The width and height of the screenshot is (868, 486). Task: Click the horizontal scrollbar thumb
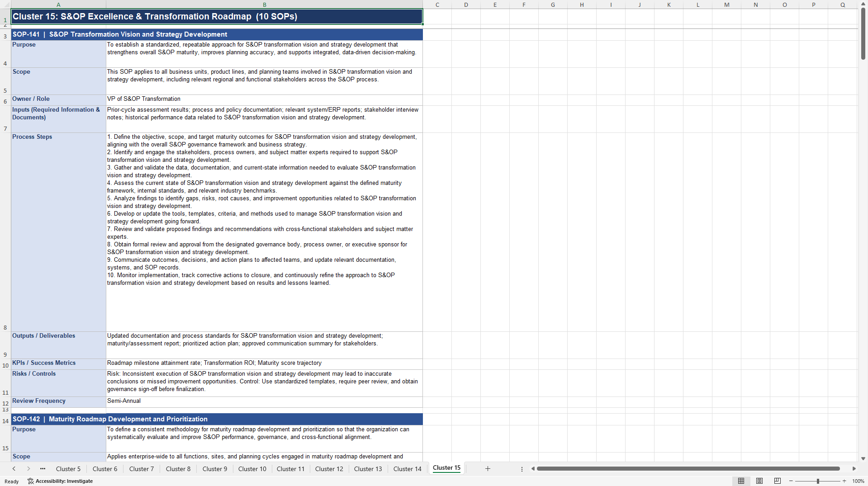[x=688, y=469]
